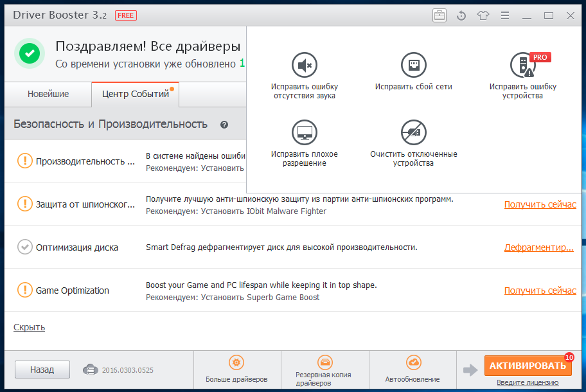Open the toolbox (tools) icon in title bar

pos(440,15)
